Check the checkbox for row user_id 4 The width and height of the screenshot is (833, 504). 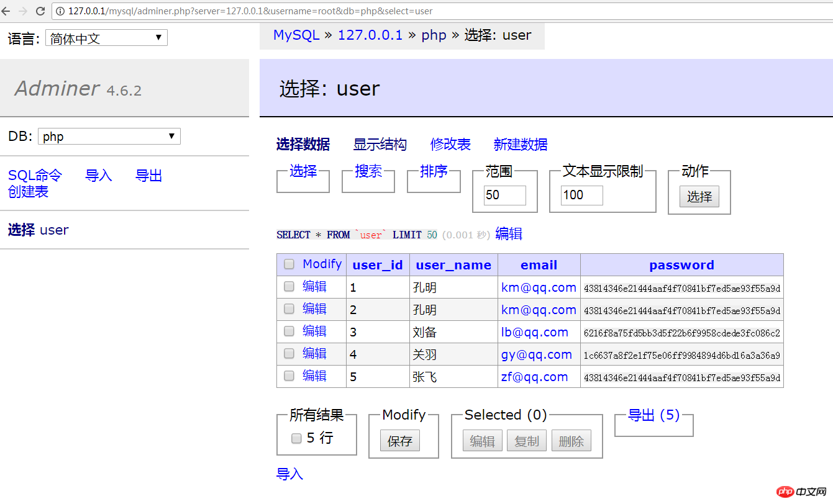[289, 354]
